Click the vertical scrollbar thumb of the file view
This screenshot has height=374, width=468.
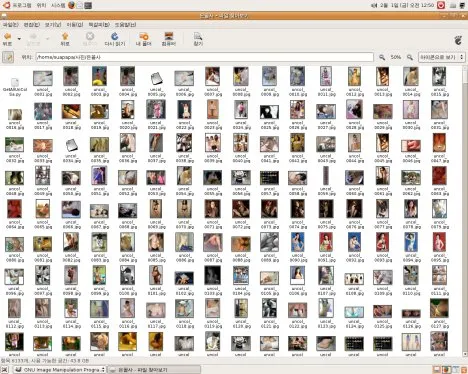(465, 77)
